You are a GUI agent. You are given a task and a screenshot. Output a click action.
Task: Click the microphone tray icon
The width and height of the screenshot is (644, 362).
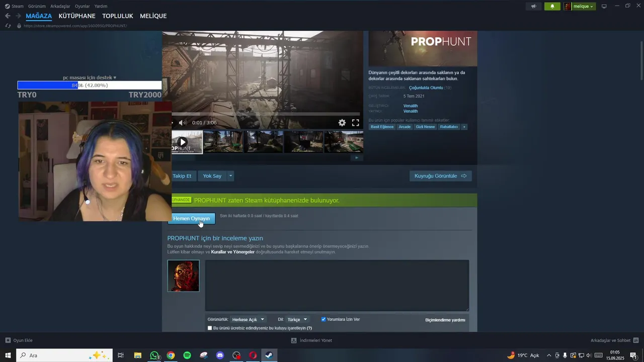pos(565,355)
